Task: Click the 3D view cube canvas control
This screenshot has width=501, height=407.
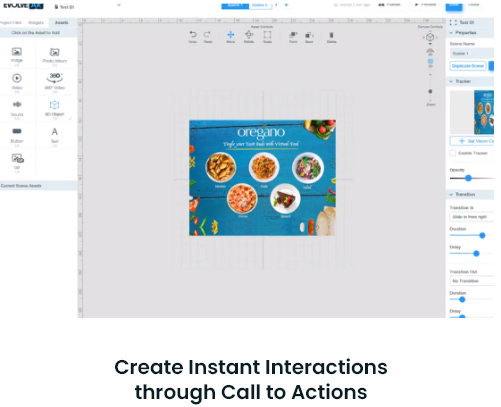Action: tap(430, 37)
